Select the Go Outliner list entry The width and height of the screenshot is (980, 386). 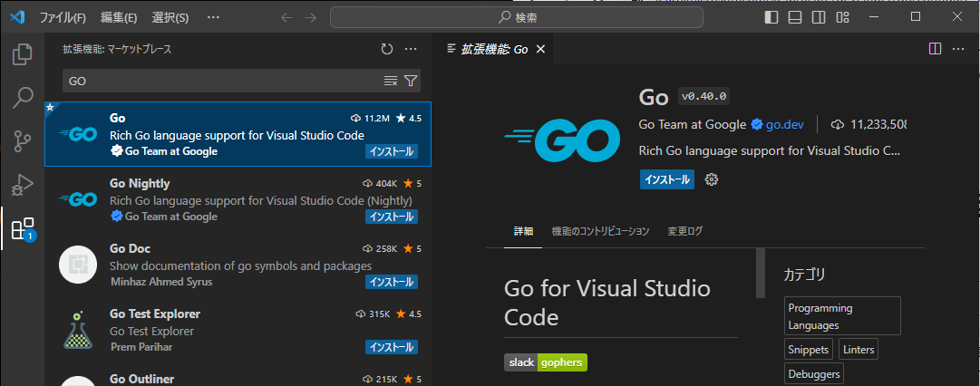238,375
